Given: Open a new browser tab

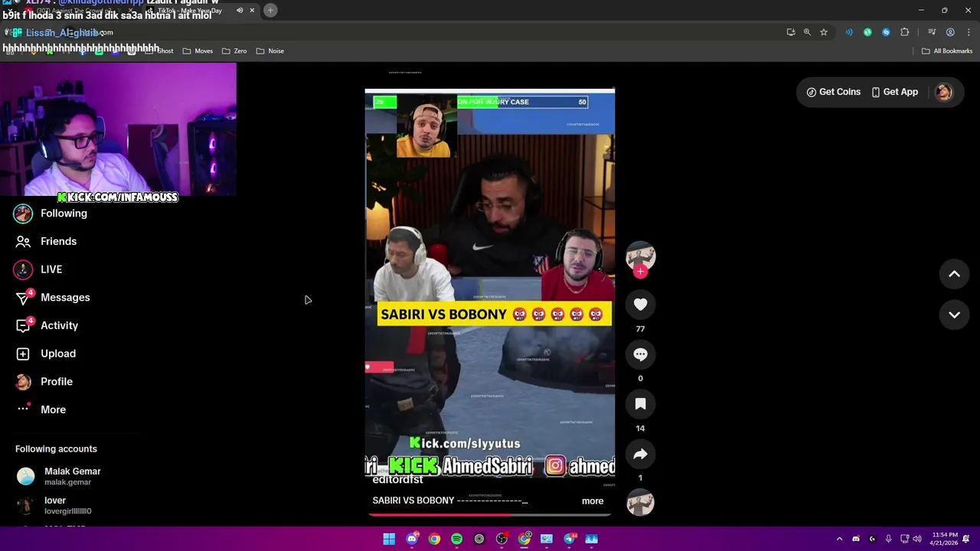Looking at the screenshot, I should 270,10.
